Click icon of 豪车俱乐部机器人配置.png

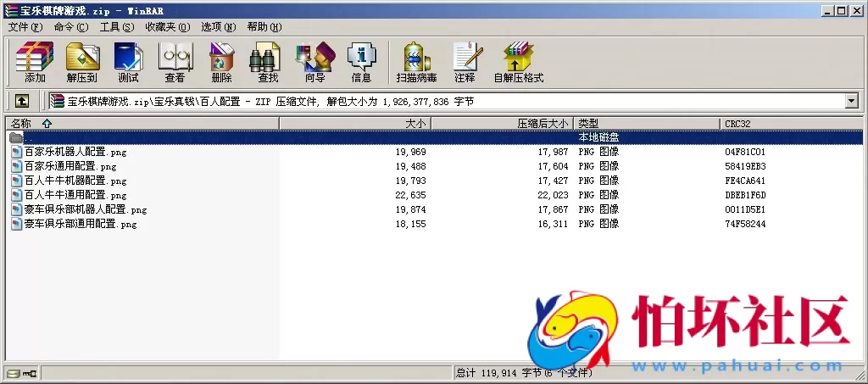[x=17, y=209]
